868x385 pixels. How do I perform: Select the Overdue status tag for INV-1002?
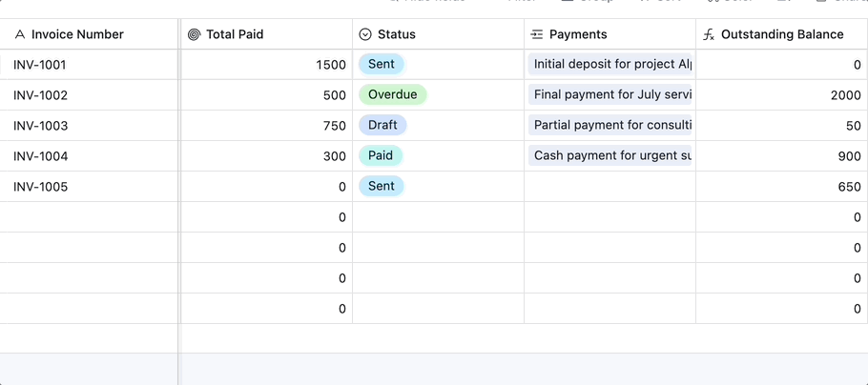pos(392,95)
